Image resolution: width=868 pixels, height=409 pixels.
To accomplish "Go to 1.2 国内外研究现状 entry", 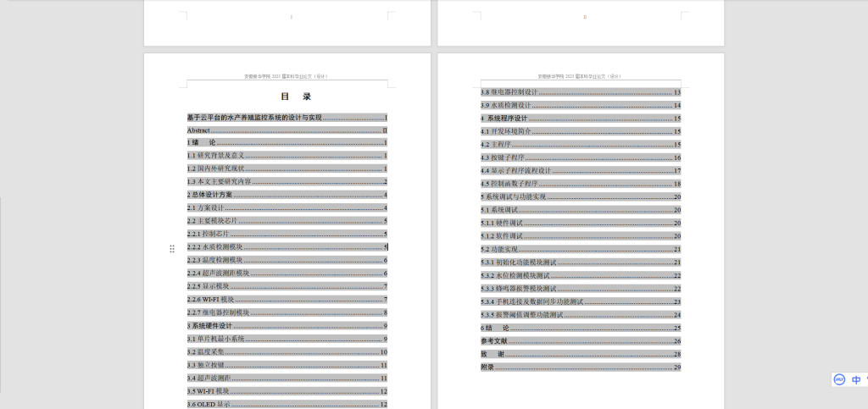I will point(216,169).
